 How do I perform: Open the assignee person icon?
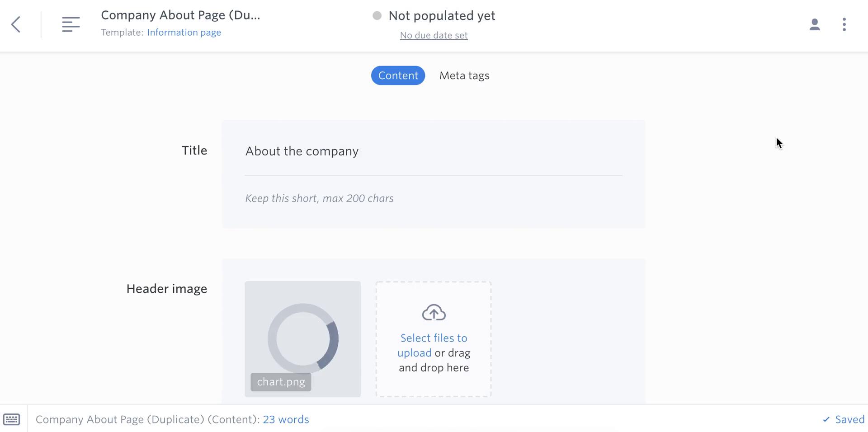(x=815, y=24)
